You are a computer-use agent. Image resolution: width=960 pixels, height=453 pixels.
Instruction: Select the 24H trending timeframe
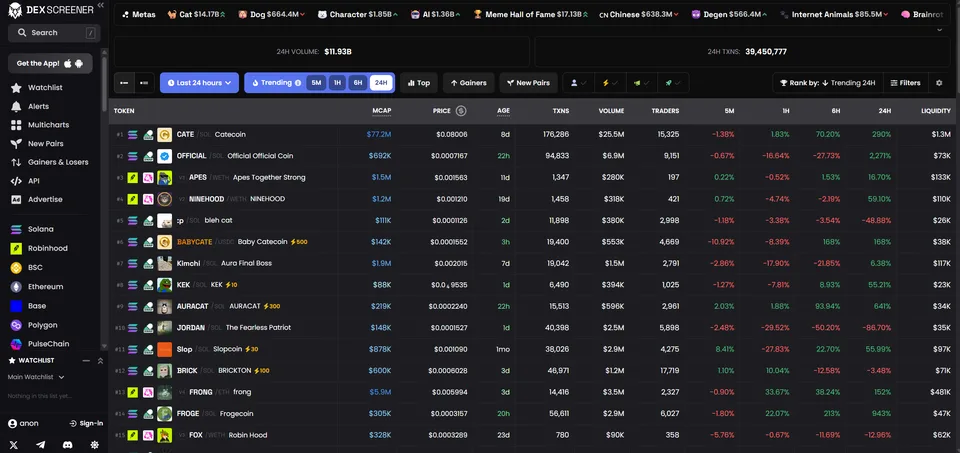381,83
